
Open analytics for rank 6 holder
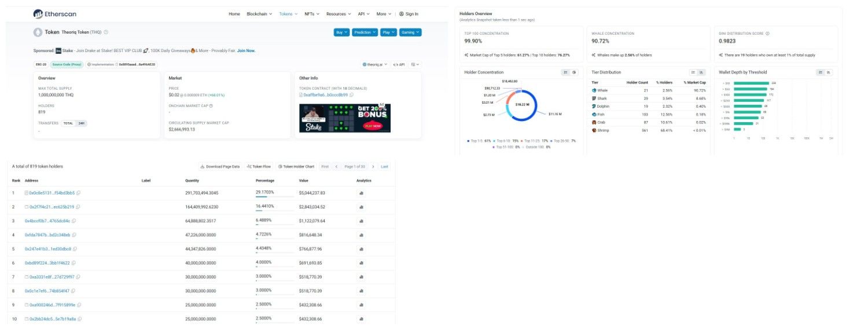point(362,263)
